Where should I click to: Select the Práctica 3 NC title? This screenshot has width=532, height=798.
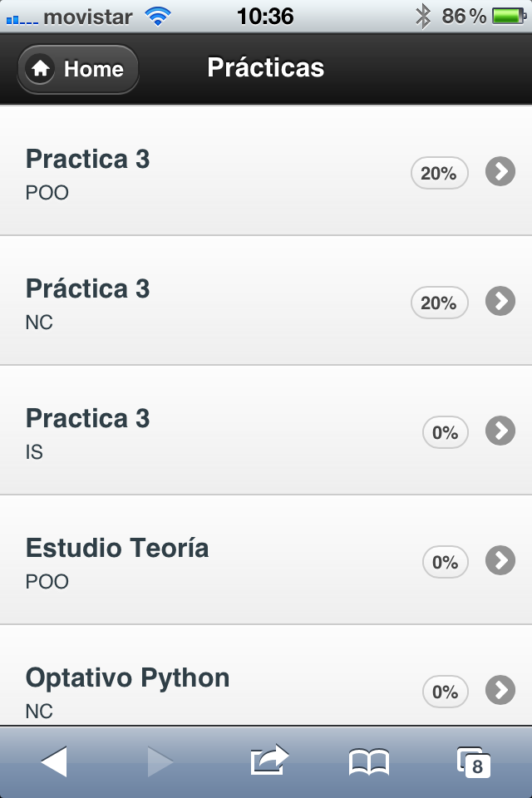pos(87,288)
